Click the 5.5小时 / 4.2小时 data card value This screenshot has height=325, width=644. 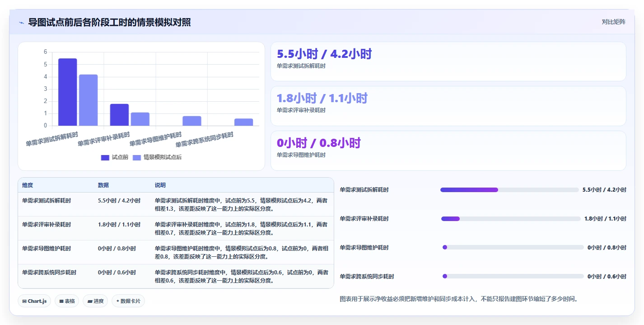coord(324,54)
